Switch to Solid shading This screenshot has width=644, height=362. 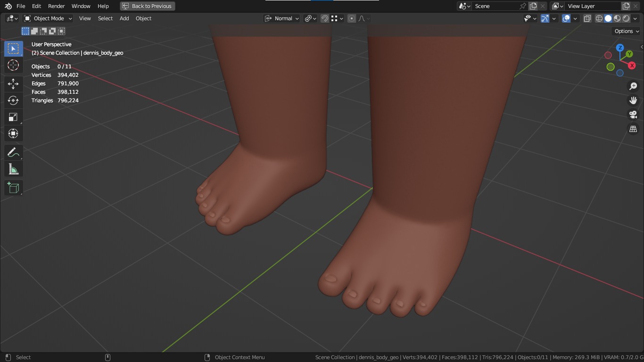coord(608,18)
